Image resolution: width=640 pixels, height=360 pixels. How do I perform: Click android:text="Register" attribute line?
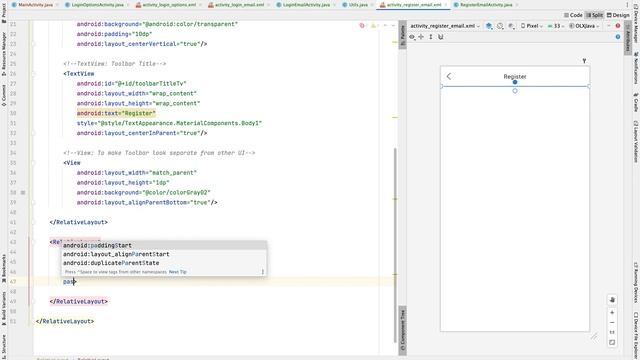pos(116,113)
